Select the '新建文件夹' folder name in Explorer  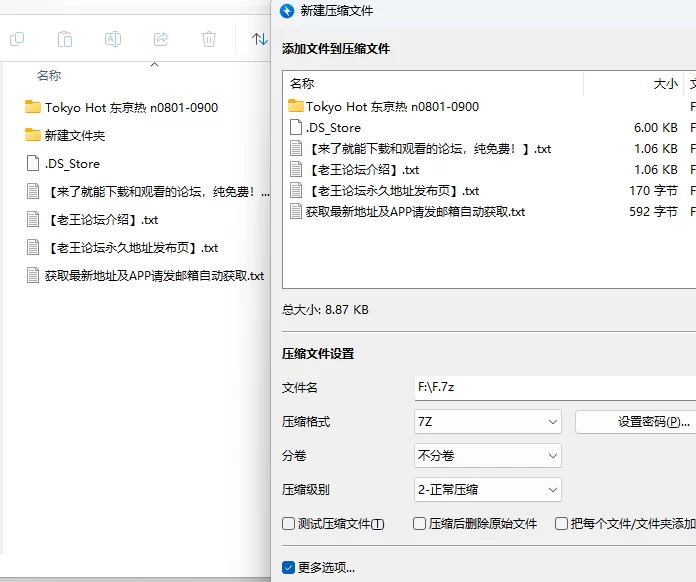(x=75, y=135)
